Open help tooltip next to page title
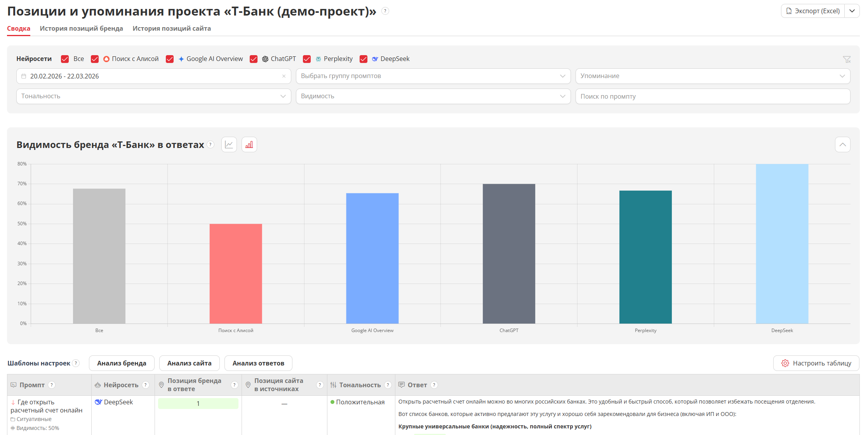This screenshot has height=435, width=868. tap(385, 11)
